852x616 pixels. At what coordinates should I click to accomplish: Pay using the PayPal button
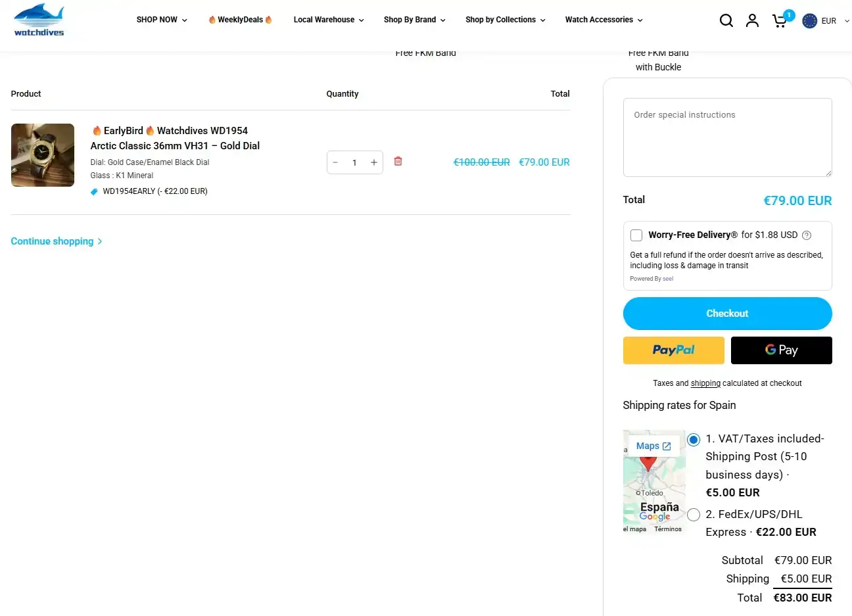point(673,350)
